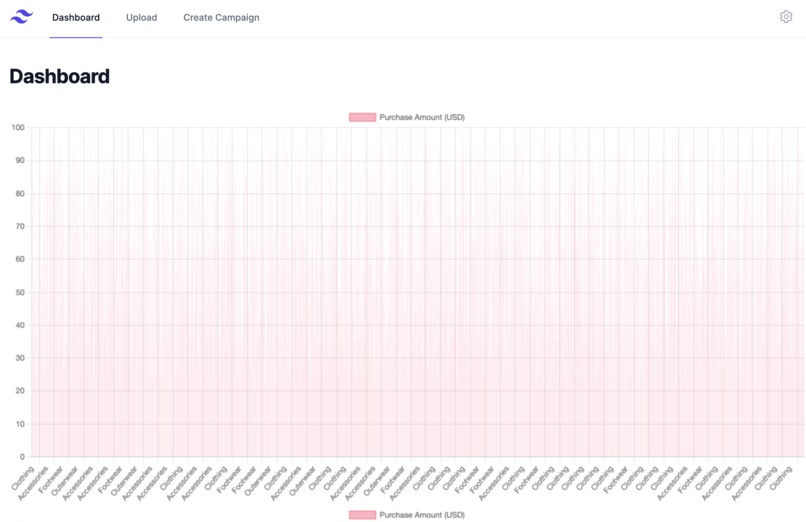
Task: Click the Dashboard page heading
Action: (60, 77)
